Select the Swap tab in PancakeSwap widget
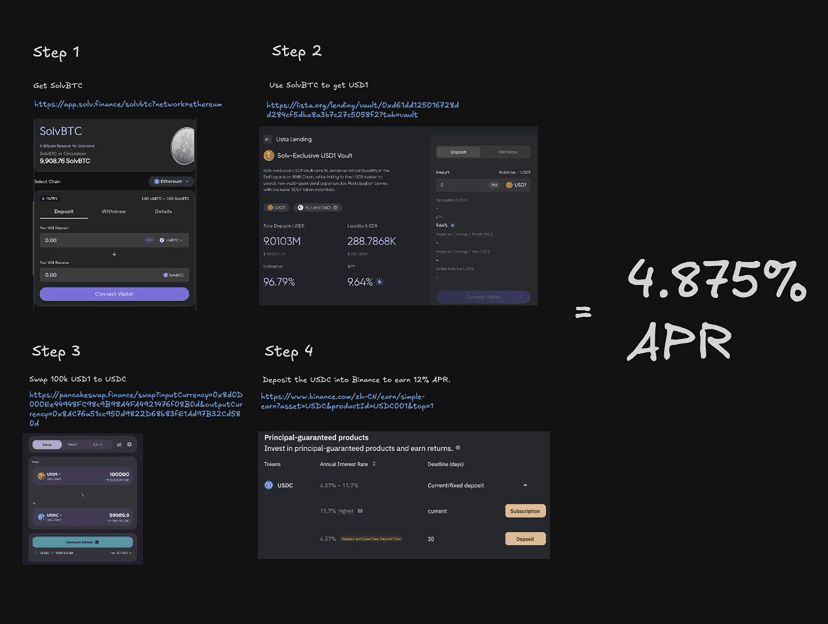Viewport: 828px width, 624px height. click(x=47, y=445)
